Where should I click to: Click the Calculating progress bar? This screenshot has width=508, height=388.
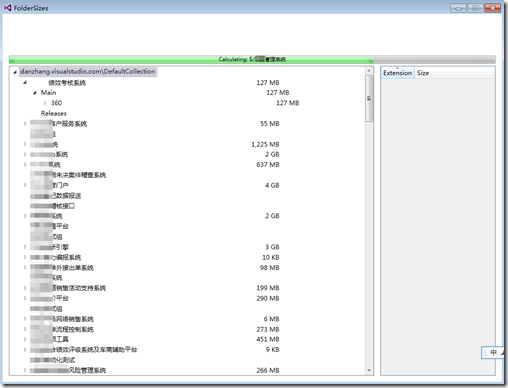[x=252, y=59]
